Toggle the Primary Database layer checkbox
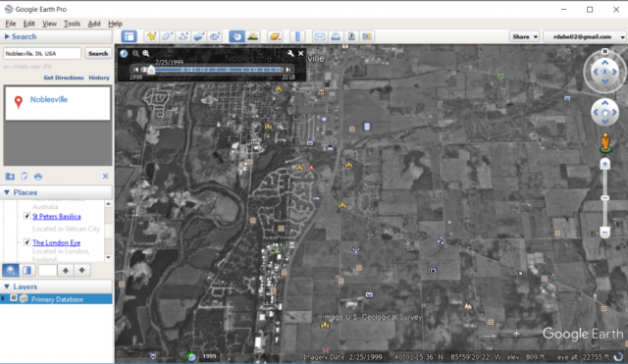The height and width of the screenshot is (364, 628). tap(14, 298)
